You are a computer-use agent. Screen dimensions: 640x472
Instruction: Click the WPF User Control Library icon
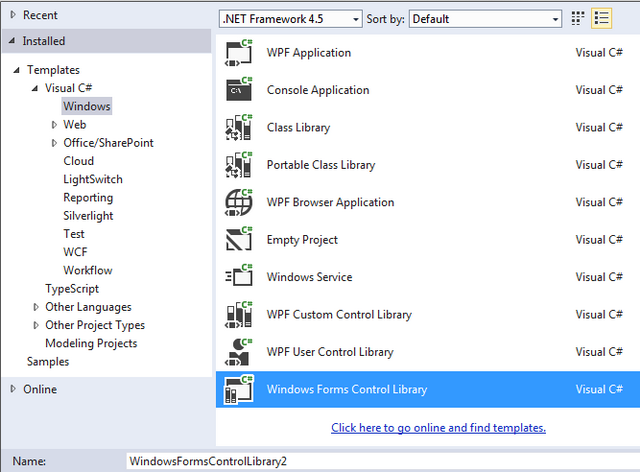[x=239, y=352]
